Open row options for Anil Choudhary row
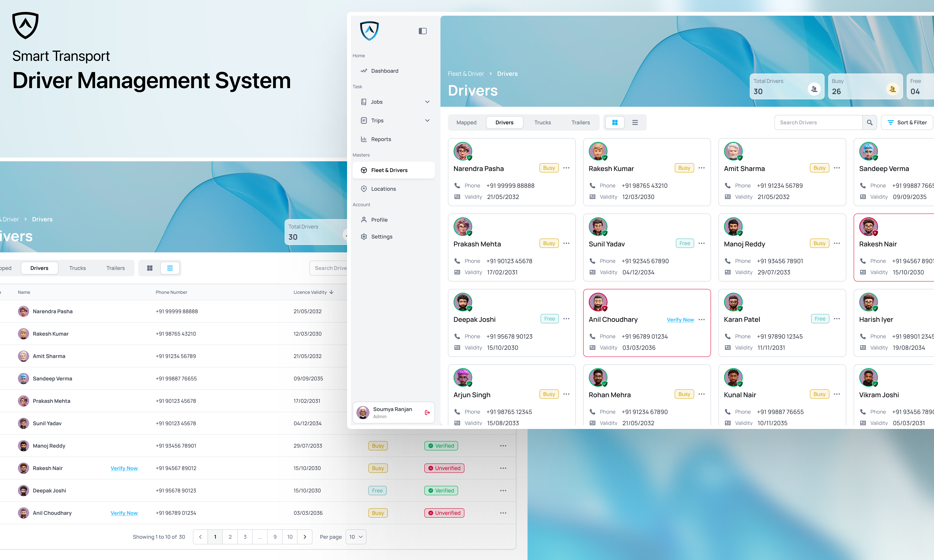Image resolution: width=934 pixels, height=560 pixels. click(x=503, y=513)
